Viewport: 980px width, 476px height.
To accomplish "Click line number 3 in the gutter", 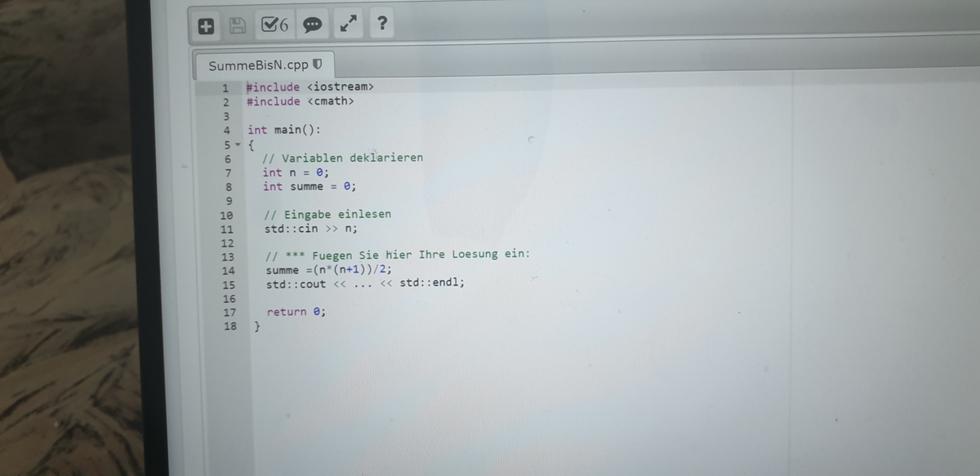I will [227, 116].
